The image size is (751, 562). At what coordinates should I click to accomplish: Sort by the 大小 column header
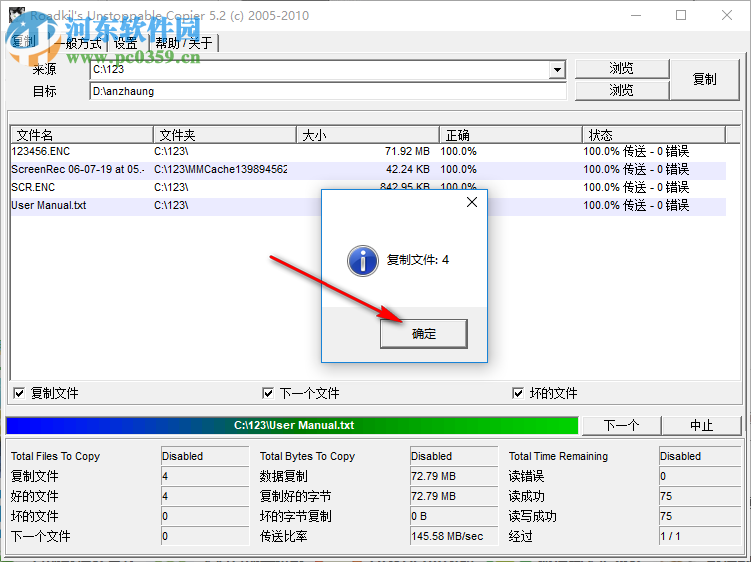[x=368, y=135]
